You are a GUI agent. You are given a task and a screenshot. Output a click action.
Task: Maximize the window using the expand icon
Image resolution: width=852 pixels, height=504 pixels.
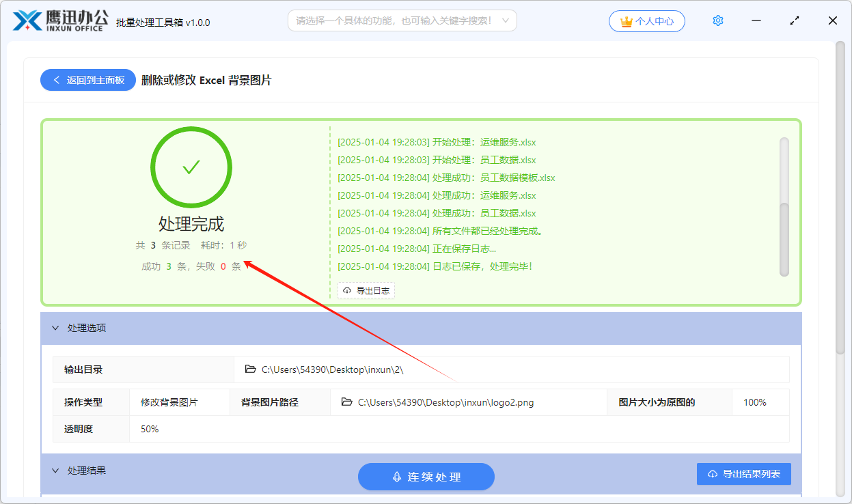[794, 20]
